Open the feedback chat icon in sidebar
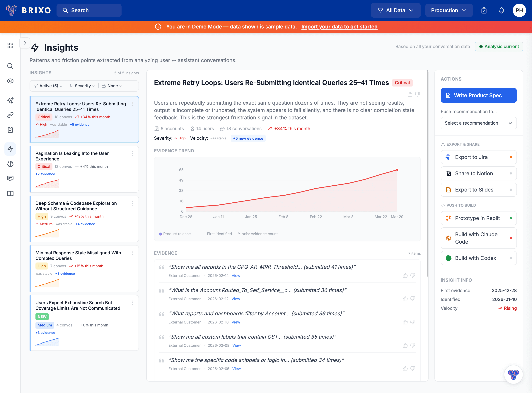532x393 pixels. click(10, 178)
